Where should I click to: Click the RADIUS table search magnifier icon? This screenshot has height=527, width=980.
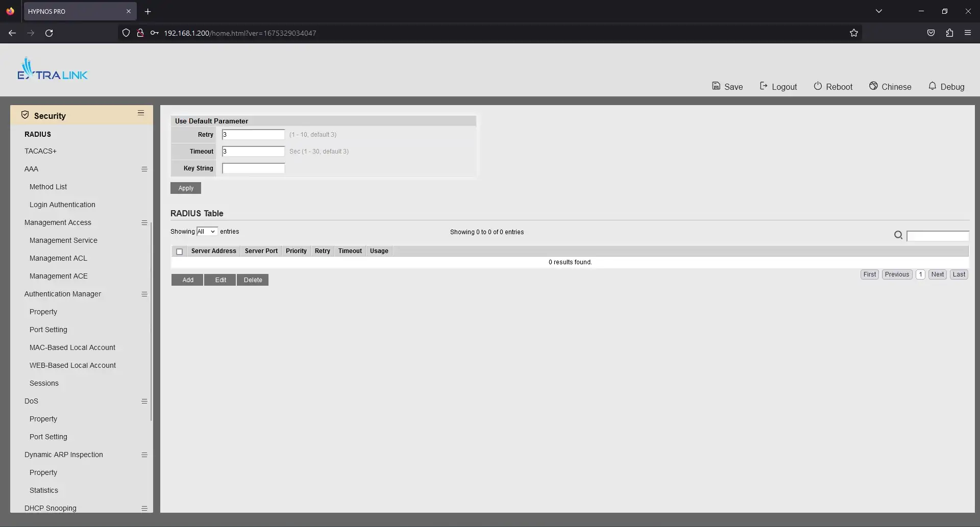[x=898, y=235]
